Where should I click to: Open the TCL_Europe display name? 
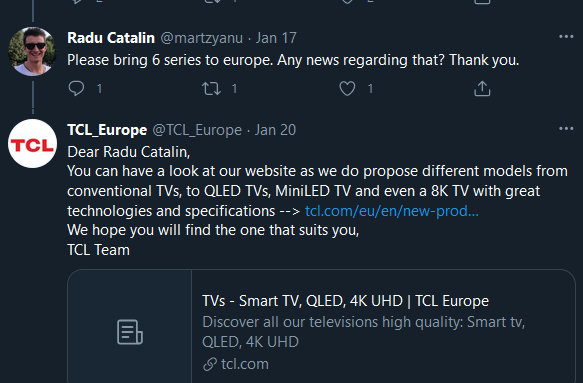[107, 130]
